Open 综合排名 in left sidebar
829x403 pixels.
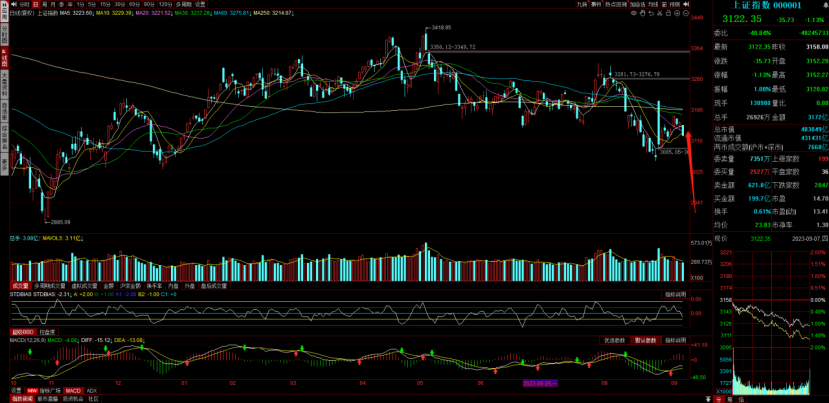tap(4, 139)
